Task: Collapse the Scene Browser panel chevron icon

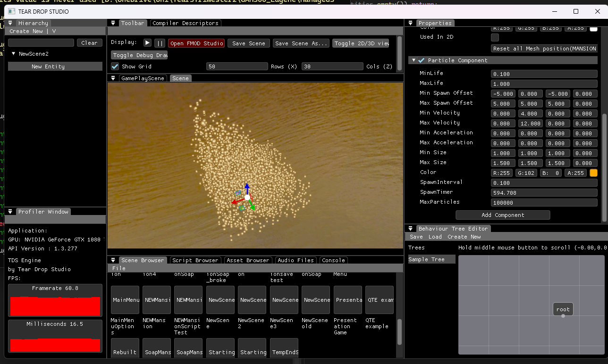Action: click(113, 260)
